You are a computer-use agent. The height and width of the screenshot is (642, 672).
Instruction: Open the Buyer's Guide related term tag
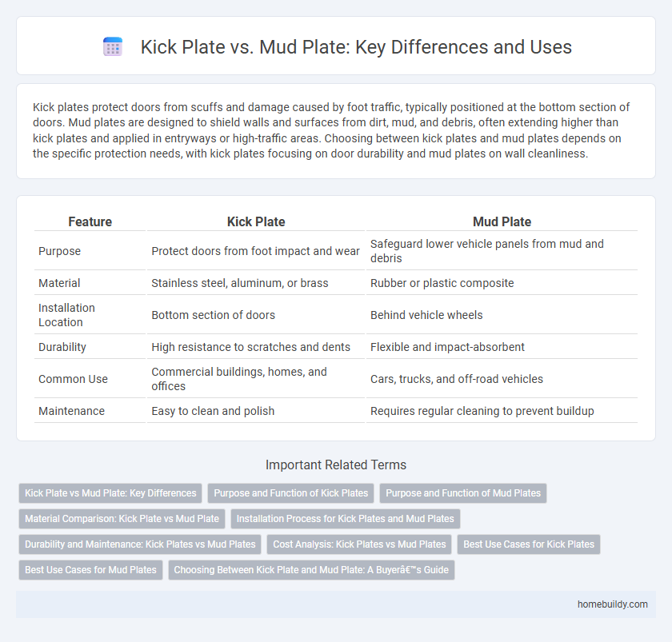point(311,570)
